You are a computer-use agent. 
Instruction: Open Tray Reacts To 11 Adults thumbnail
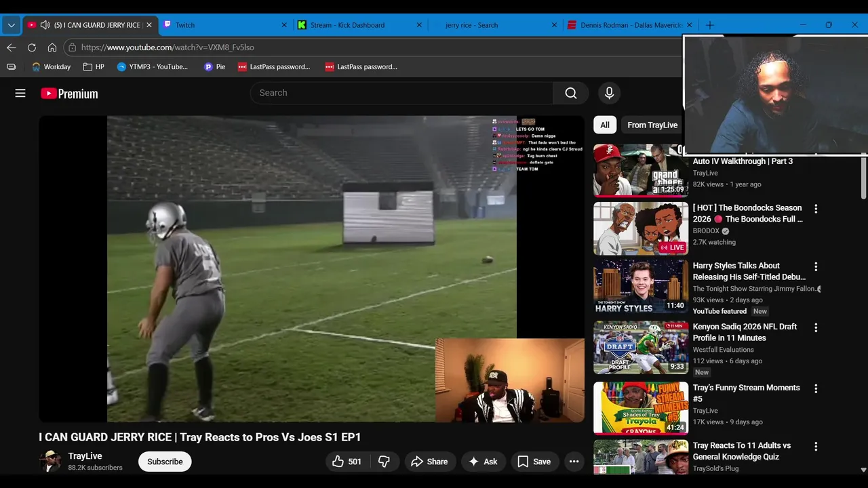pyautogui.click(x=641, y=457)
